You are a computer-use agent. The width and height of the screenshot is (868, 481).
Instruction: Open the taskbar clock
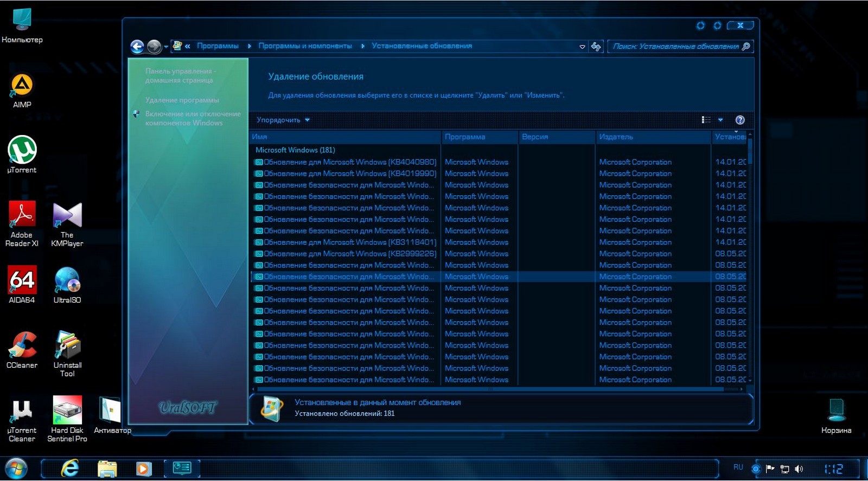(833, 469)
